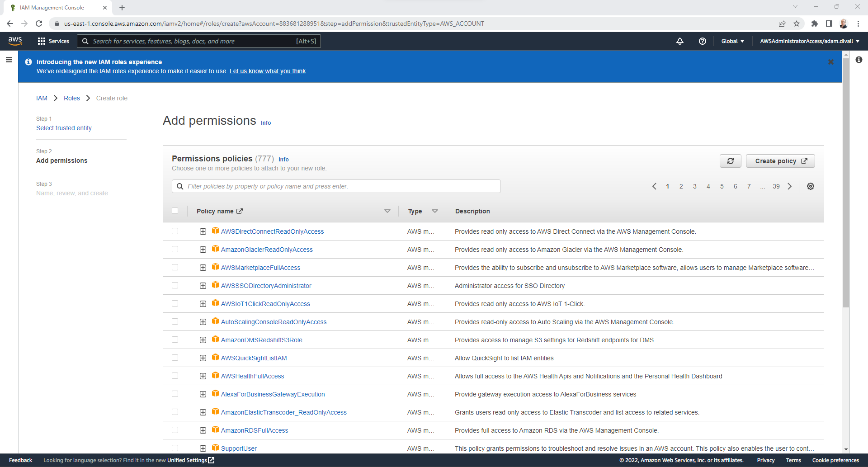Check the AmazonGlacierReadOnlyAccess checkbox

coord(175,249)
